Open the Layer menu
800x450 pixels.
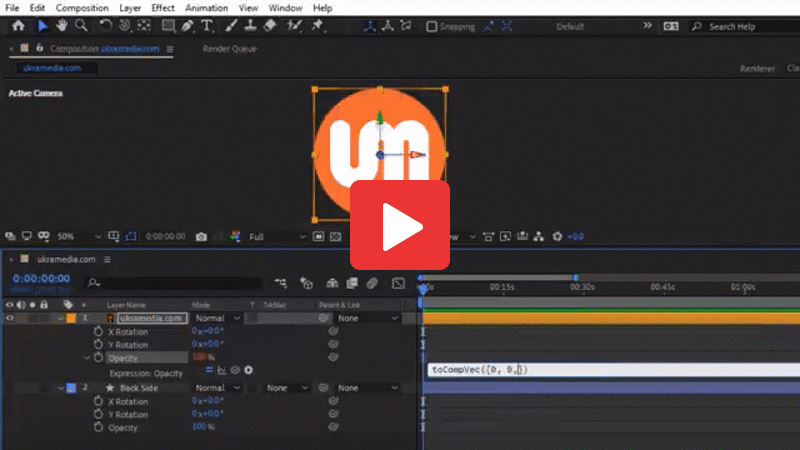(130, 8)
